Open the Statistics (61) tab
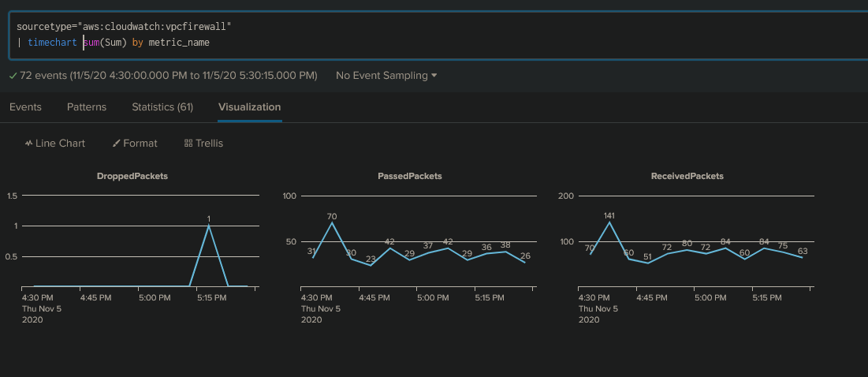This screenshot has height=377, width=868. [162, 106]
